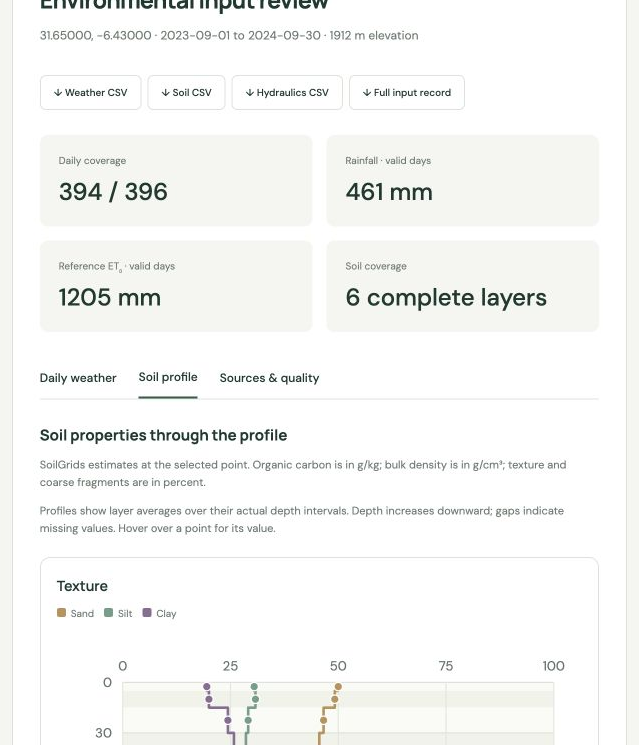The width and height of the screenshot is (639, 745).
Task: Download the Hydraulics CSV file
Action: click(287, 93)
